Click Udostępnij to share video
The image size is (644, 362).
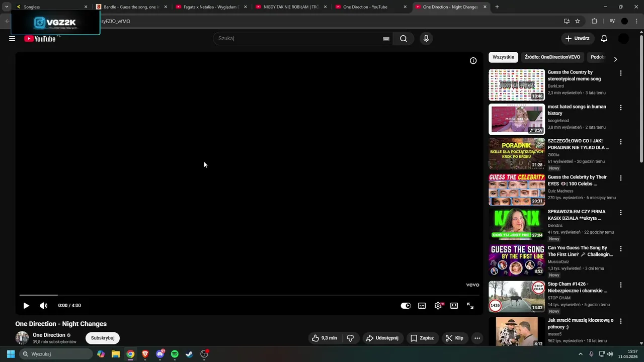[x=382, y=338]
